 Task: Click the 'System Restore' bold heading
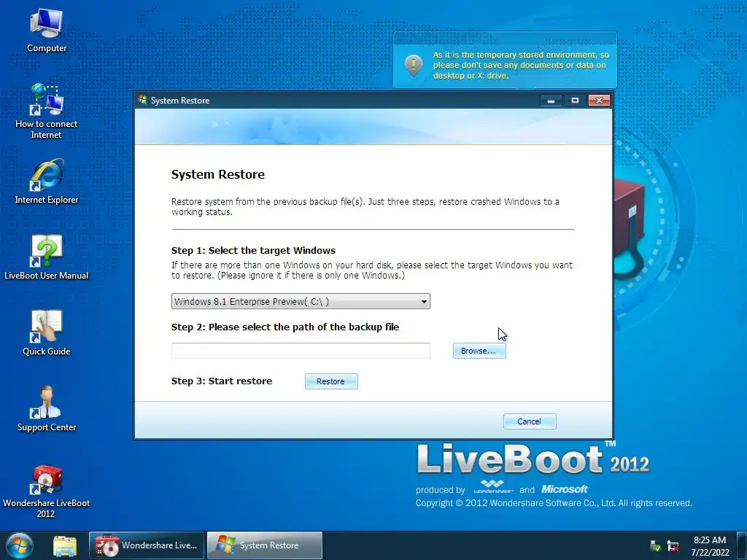(x=217, y=174)
